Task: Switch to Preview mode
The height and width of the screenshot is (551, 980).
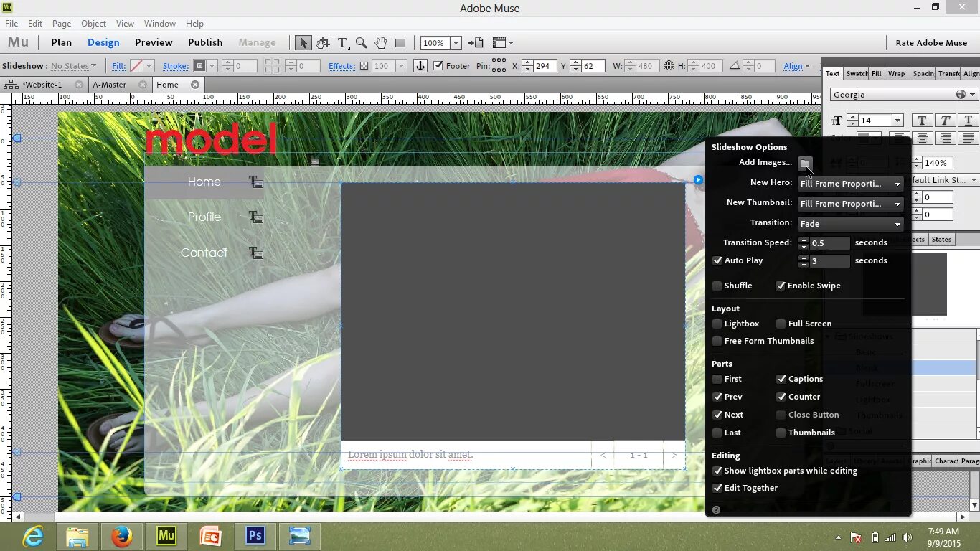Action: coord(154,43)
